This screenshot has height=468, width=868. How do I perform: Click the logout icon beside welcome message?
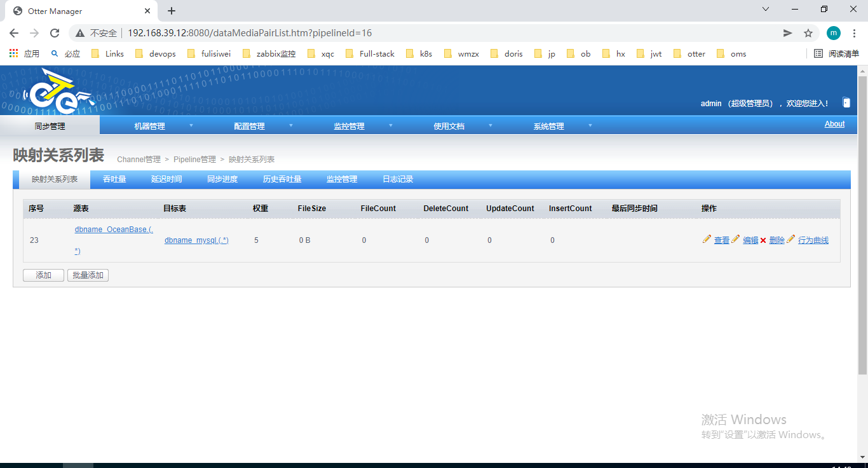tap(846, 102)
